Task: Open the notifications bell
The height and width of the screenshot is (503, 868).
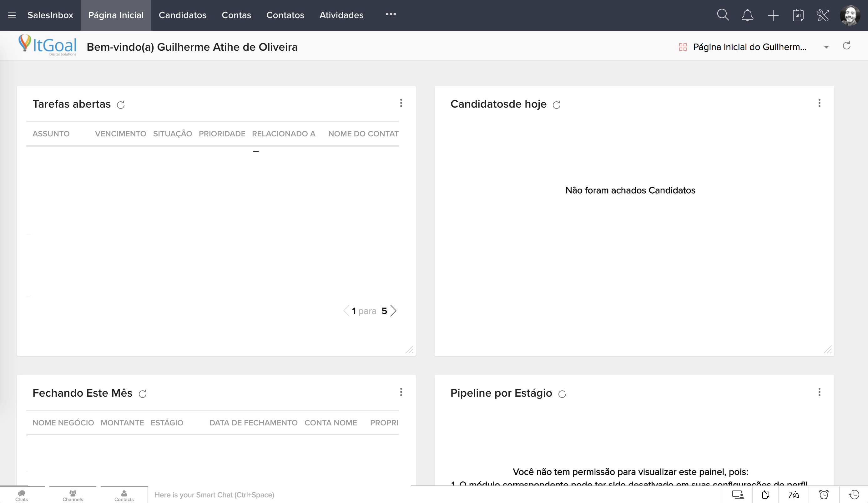Action: pyautogui.click(x=747, y=15)
